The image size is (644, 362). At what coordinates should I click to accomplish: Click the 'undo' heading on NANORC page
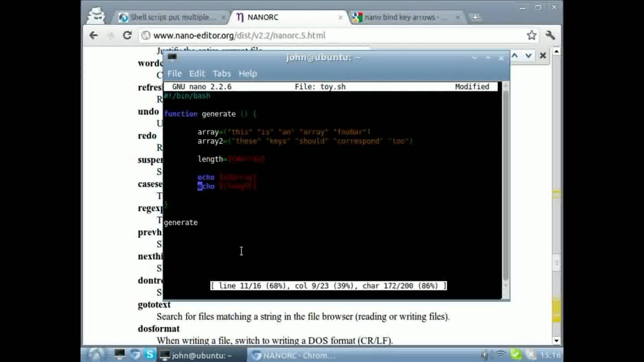(148, 112)
